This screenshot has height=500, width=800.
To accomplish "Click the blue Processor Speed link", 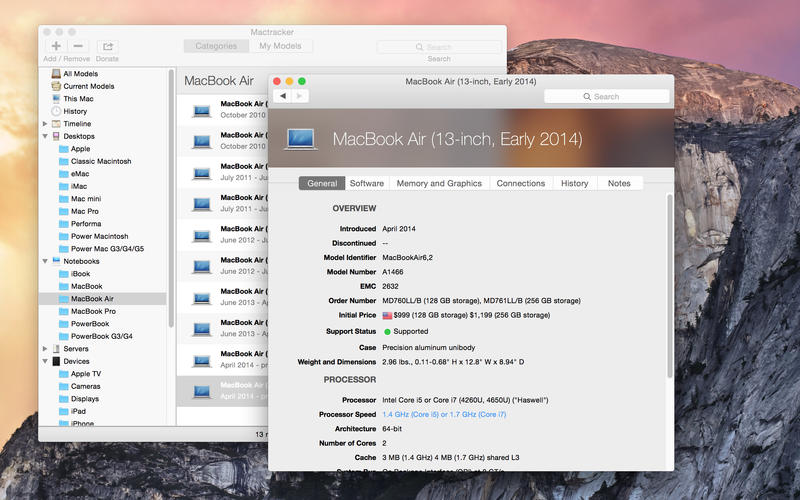I will [444, 414].
